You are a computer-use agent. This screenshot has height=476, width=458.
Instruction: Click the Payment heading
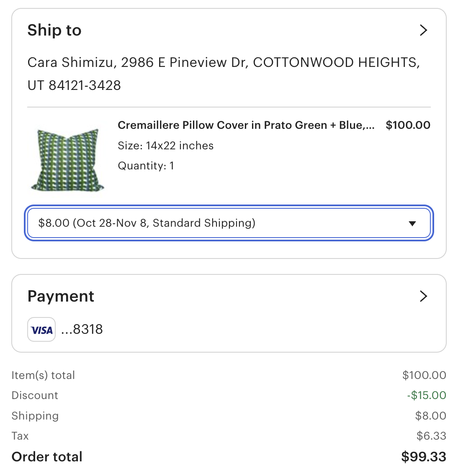click(x=61, y=296)
